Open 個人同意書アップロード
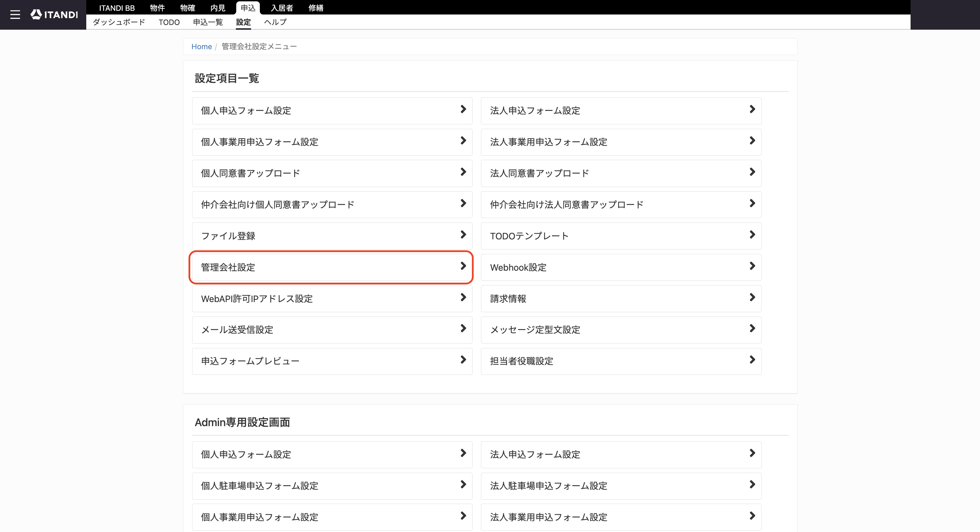This screenshot has height=532, width=980. [332, 173]
